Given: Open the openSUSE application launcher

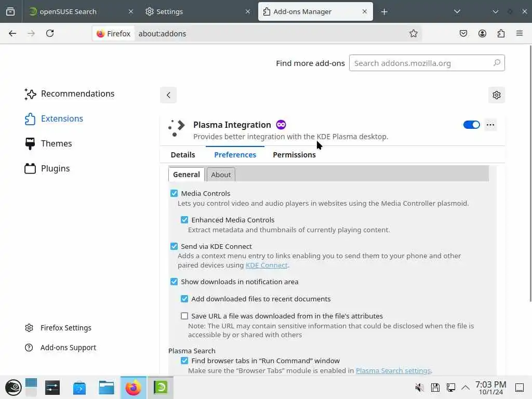Looking at the screenshot, I should pos(13,388).
